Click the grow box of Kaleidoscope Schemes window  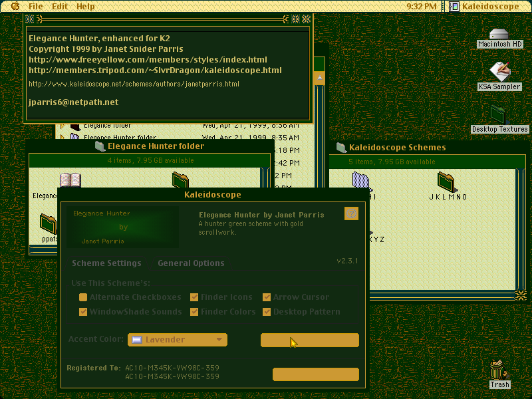521,295
